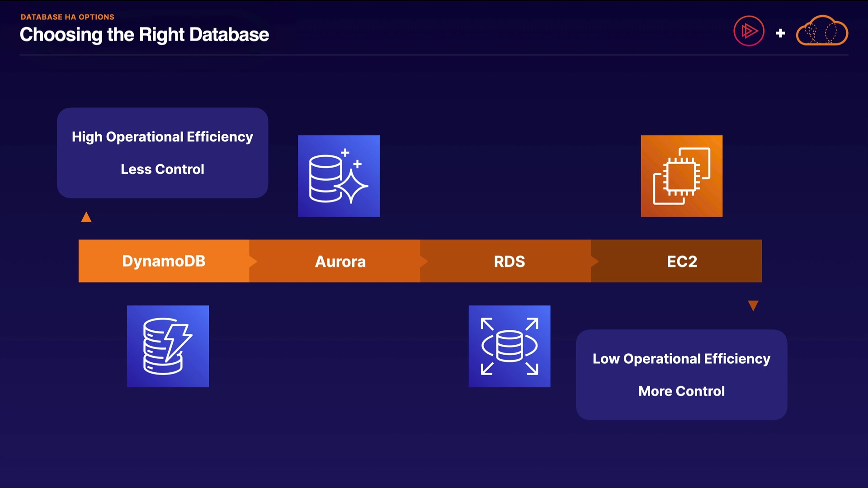This screenshot has height=488, width=868.
Task: Select the Aurora segment on the bar
Action: pos(340,261)
